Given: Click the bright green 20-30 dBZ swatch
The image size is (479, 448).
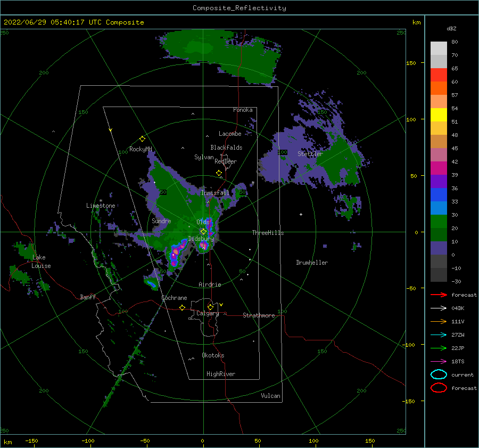Looking at the screenshot, I should pos(439,222).
